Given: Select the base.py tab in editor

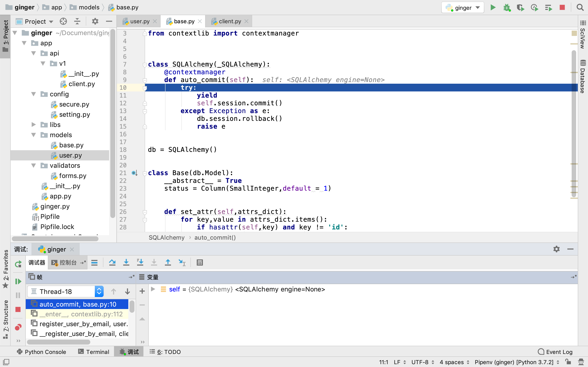Looking at the screenshot, I should coord(184,21).
